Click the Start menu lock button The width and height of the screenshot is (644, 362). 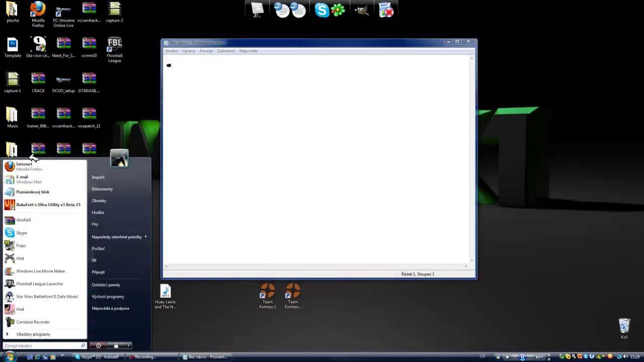pyautogui.click(x=116, y=345)
